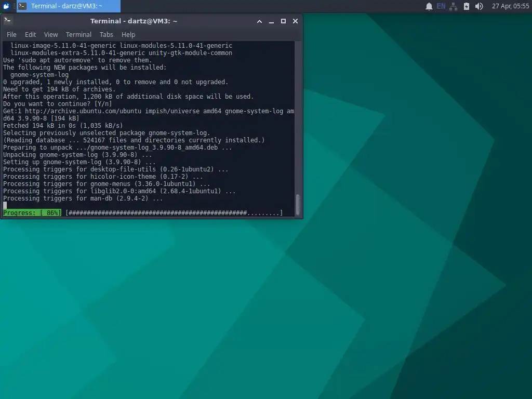The height and width of the screenshot is (399, 532).
Task: Click the 'Fetched 194 kB in 0s' line
Action: click(63, 126)
